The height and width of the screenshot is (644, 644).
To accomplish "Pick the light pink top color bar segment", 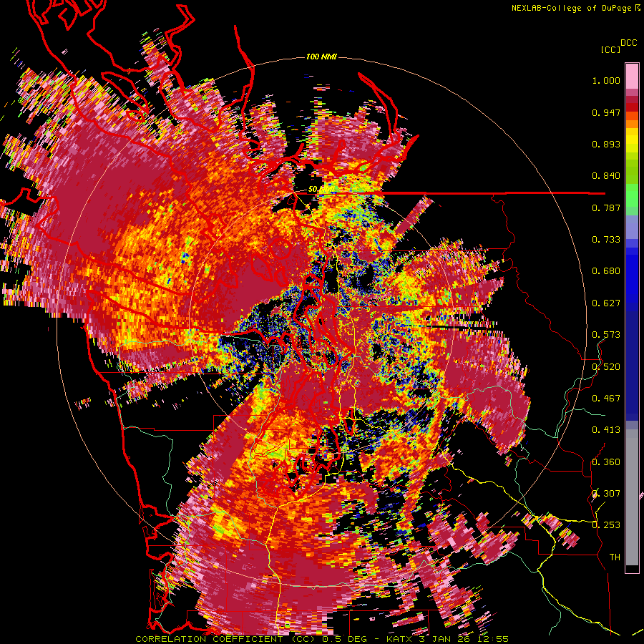I will (632, 76).
